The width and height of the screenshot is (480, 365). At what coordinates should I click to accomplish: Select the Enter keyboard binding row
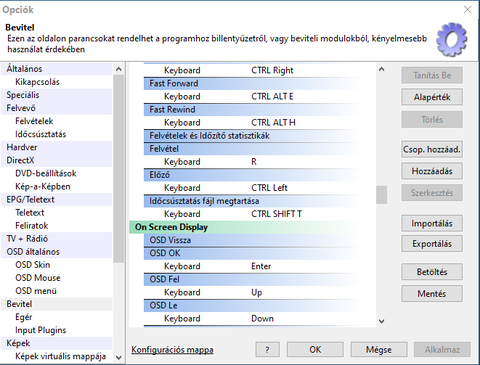click(252, 266)
